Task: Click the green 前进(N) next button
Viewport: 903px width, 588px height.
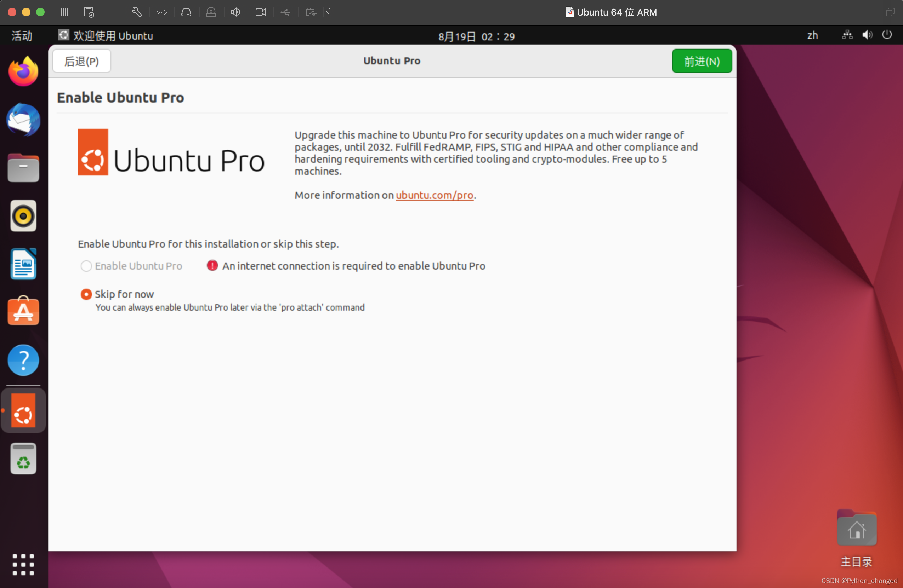Action: (x=702, y=61)
